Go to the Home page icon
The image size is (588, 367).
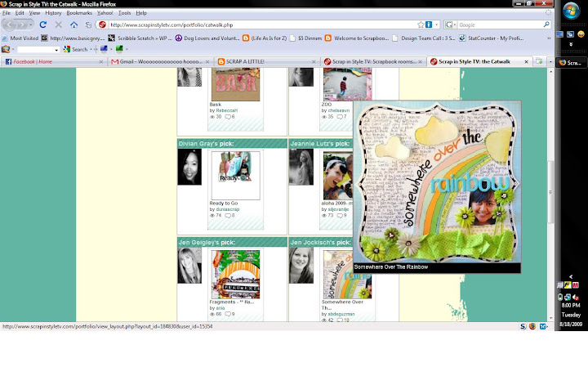tap(73, 25)
